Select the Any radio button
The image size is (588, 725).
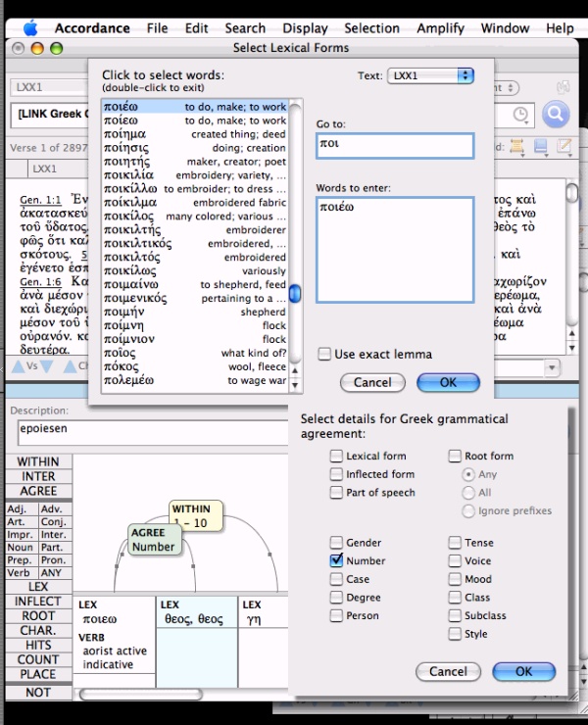[468, 474]
